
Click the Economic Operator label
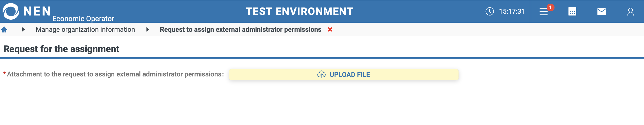click(83, 19)
